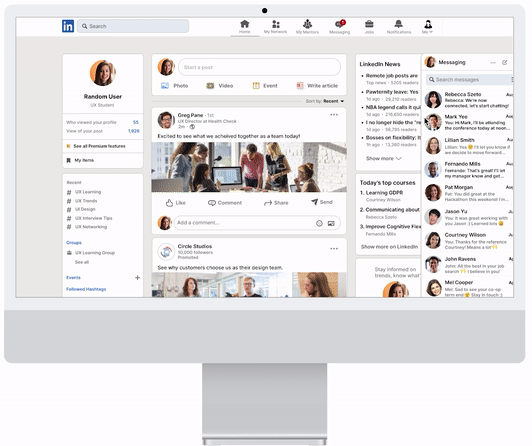The image size is (532, 446).
Task: Open options menu on Greg Pane's post
Action: pos(334,115)
